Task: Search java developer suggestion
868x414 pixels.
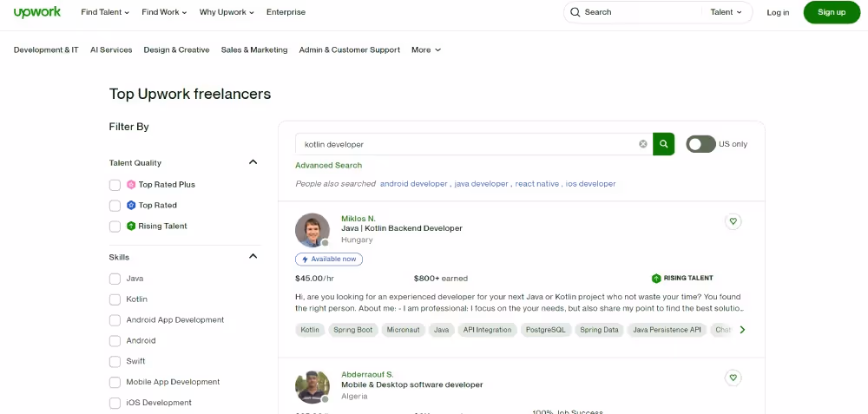Action: (481, 184)
